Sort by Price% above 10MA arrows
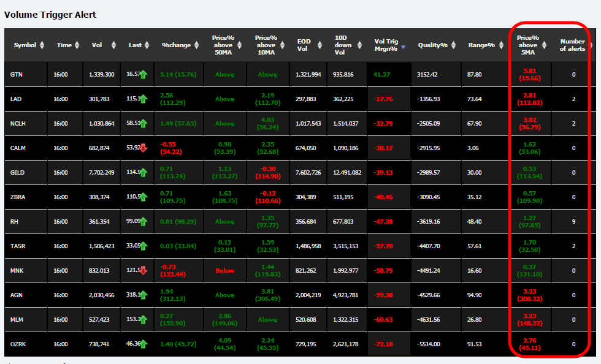This screenshot has height=364, width=601. pyautogui.click(x=283, y=45)
